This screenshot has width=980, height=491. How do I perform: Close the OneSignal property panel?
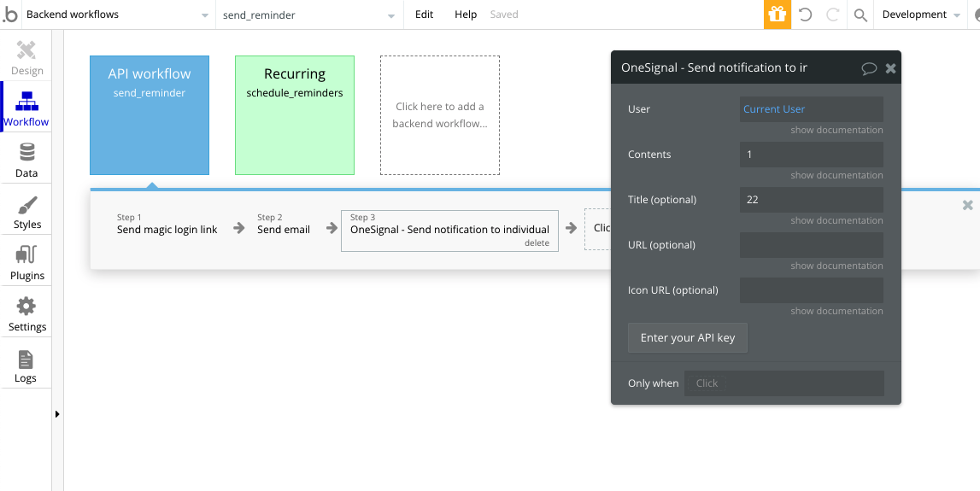[x=890, y=68]
